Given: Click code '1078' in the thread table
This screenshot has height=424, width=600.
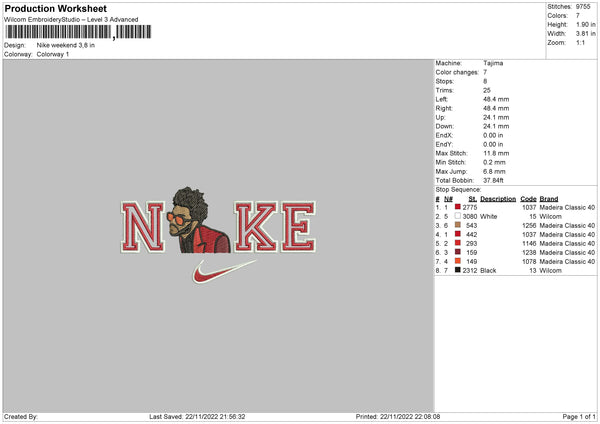Looking at the screenshot, I should point(529,261).
